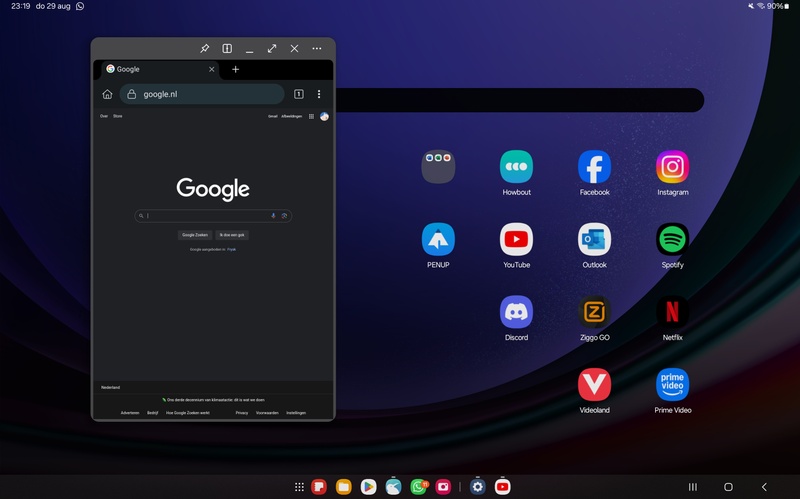Open the Bedrijf footer link

click(x=153, y=413)
